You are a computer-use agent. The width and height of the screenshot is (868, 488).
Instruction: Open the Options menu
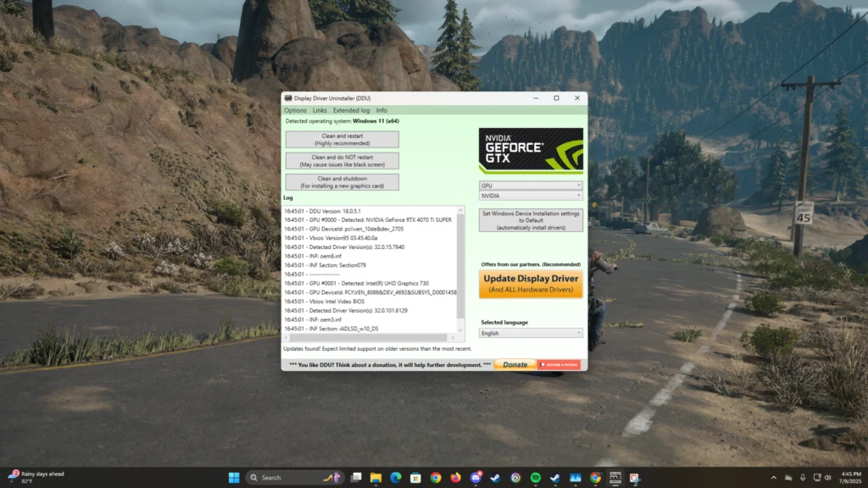tap(295, 110)
